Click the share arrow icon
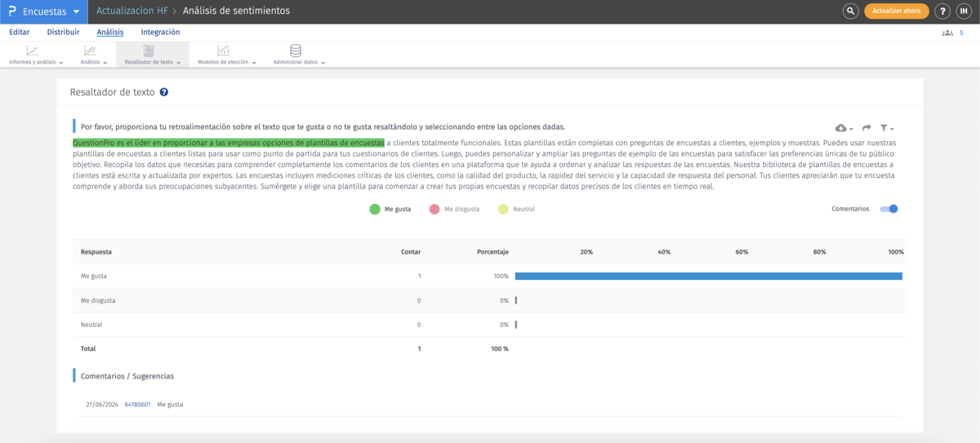 [866, 128]
